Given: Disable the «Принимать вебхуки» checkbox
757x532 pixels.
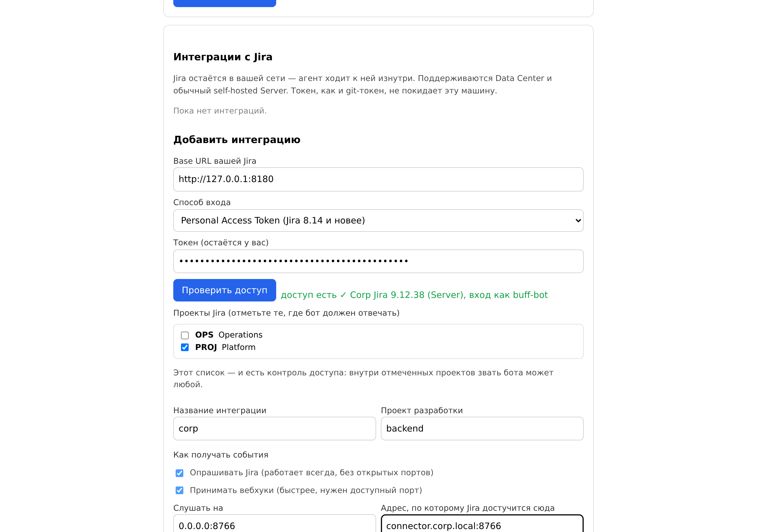Looking at the screenshot, I should point(179,490).
